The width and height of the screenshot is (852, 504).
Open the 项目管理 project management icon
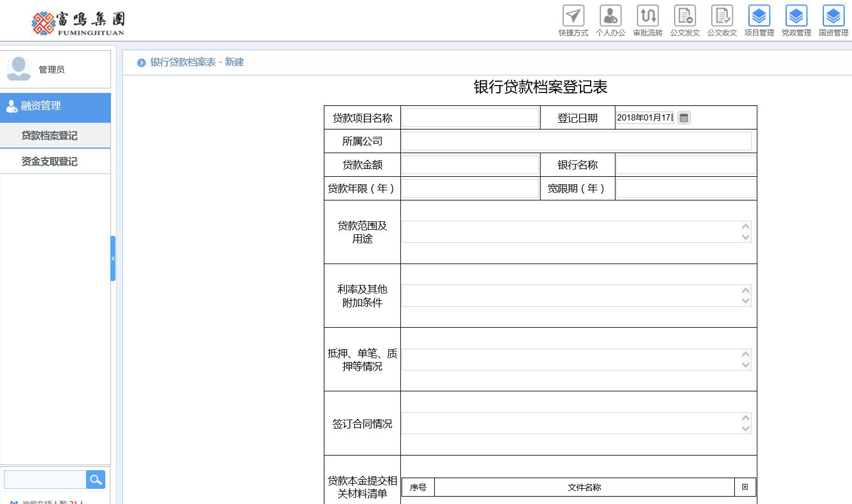pyautogui.click(x=759, y=16)
